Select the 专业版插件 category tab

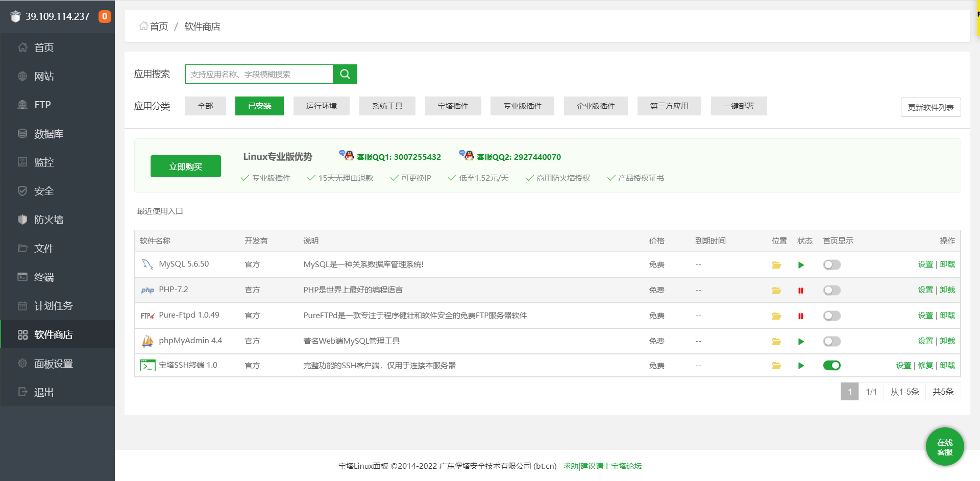point(522,106)
